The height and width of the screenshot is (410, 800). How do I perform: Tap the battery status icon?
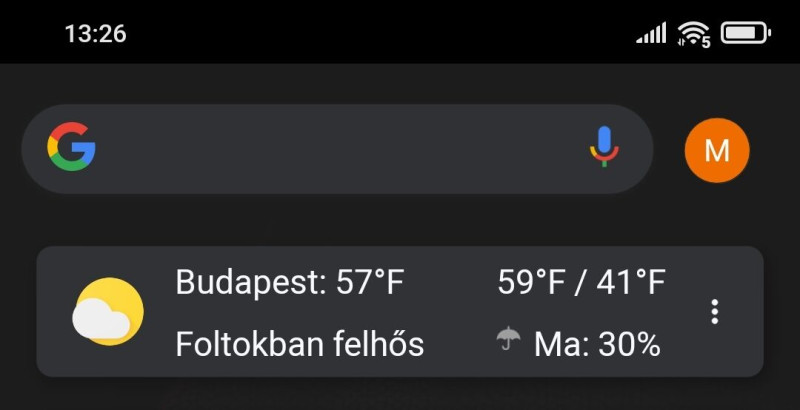[x=745, y=34]
